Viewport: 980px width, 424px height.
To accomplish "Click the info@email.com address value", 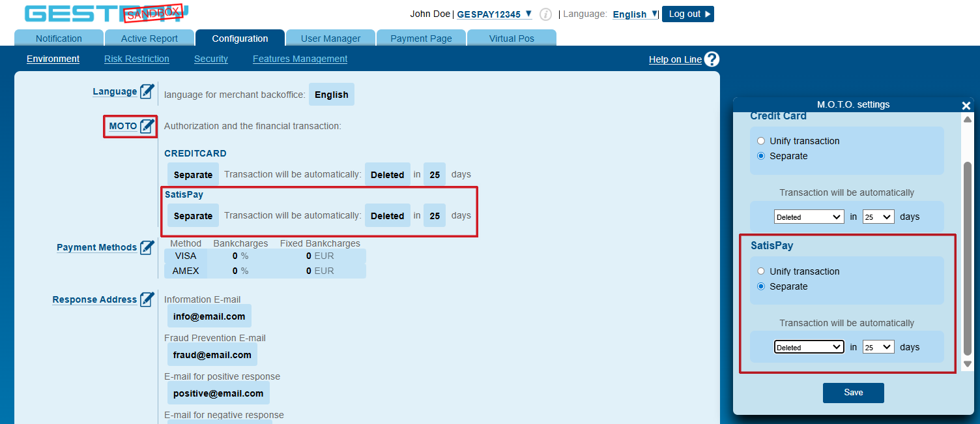I will 209,316.
